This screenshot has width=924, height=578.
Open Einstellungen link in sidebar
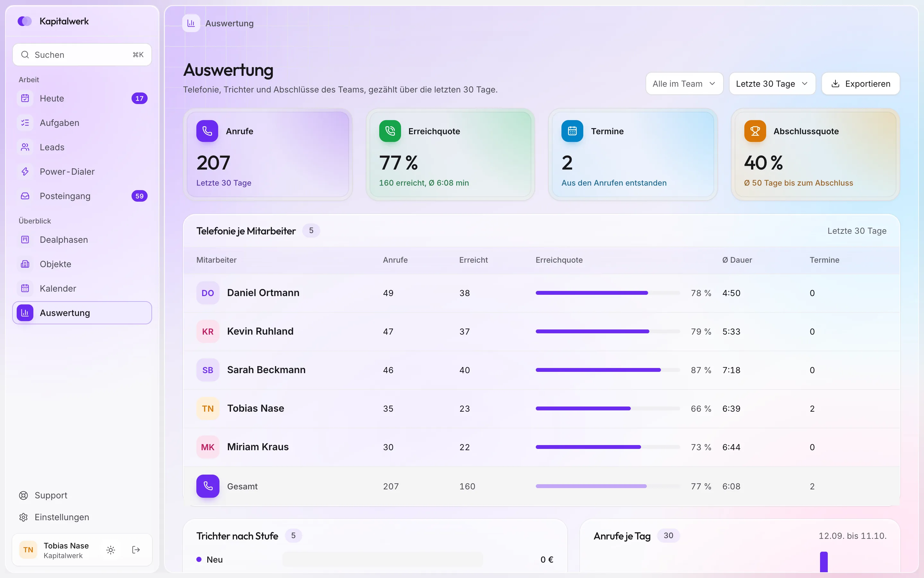(x=82, y=517)
